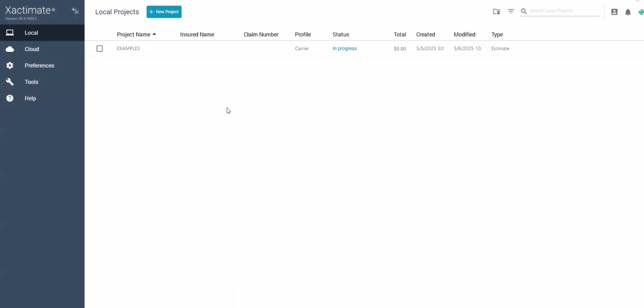Sort the list by Modified column
The image size is (644, 308).
coord(464,34)
